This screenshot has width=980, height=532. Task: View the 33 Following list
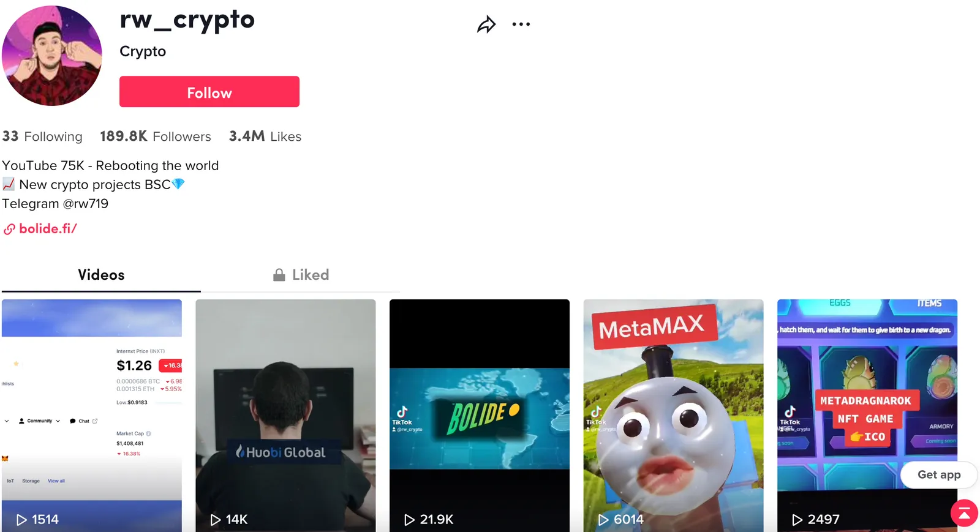(x=42, y=137)
